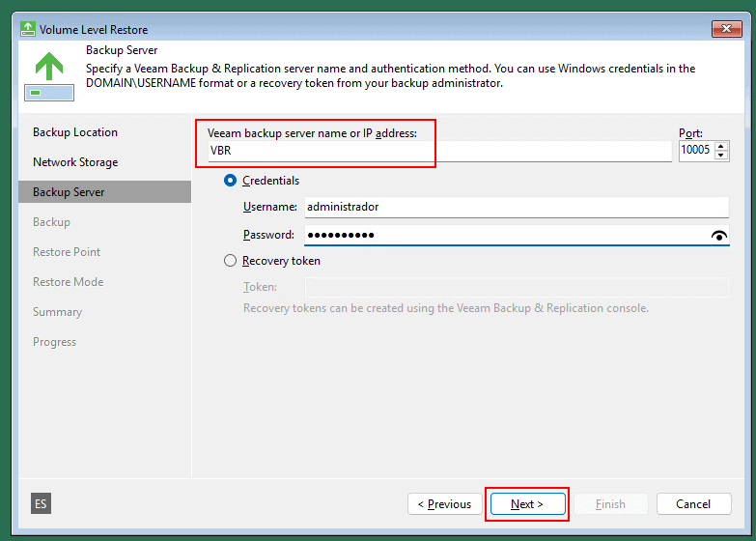Click the Restore Point step in sidebar
This screenshot has width=756, height=541.
pos(67,252)
